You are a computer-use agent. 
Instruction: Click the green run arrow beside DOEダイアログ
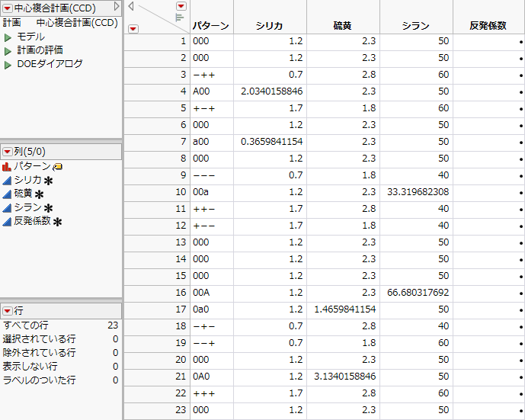(x=8, y=64)
